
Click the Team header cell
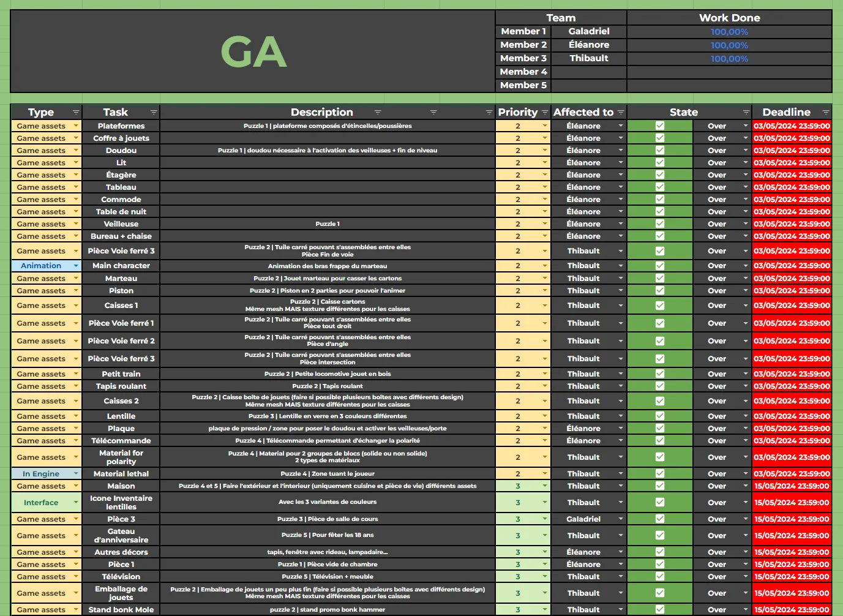tap(561, 18)
